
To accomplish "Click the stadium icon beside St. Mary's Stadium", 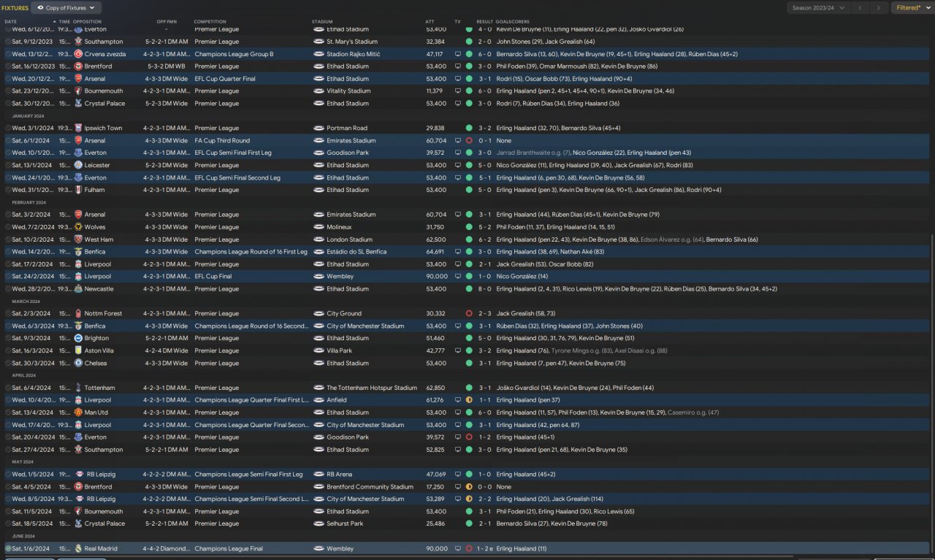I will [x=318, y=42].
